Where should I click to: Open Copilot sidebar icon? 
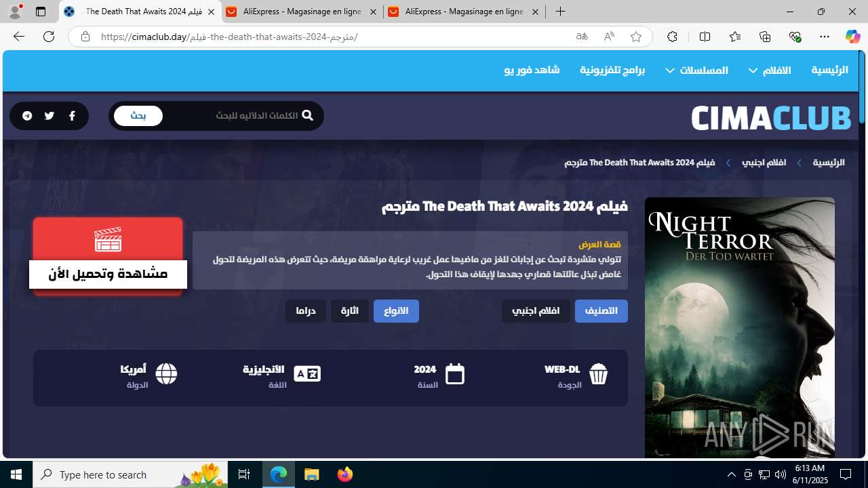pos(852,37)
